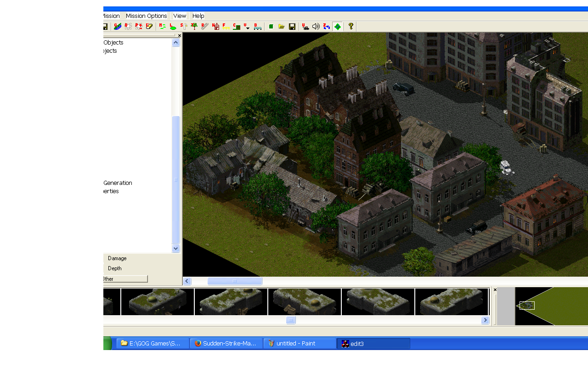This screenshot has width=588, height=384.
Task: Select the L green landscape tool
Action: 173,27
